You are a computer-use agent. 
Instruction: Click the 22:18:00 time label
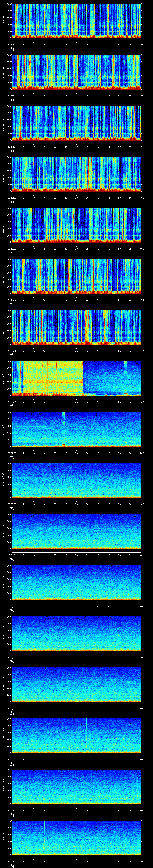coord(12,249)
